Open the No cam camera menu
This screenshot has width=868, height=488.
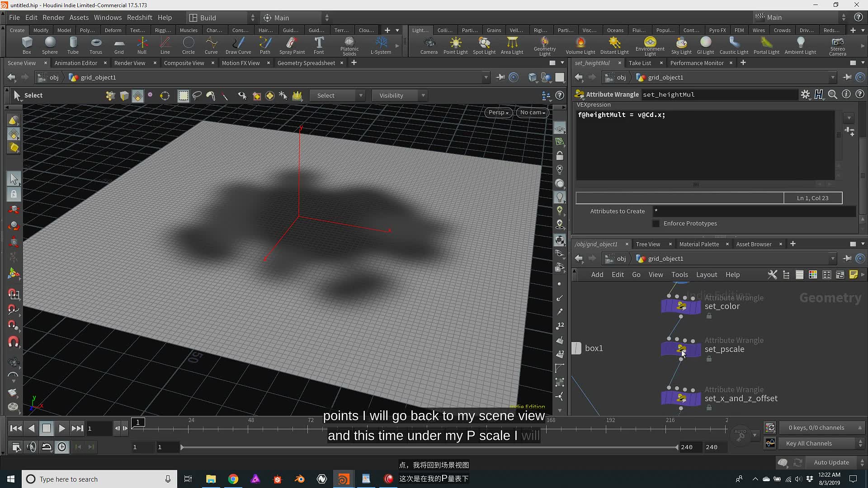(533, 113)
